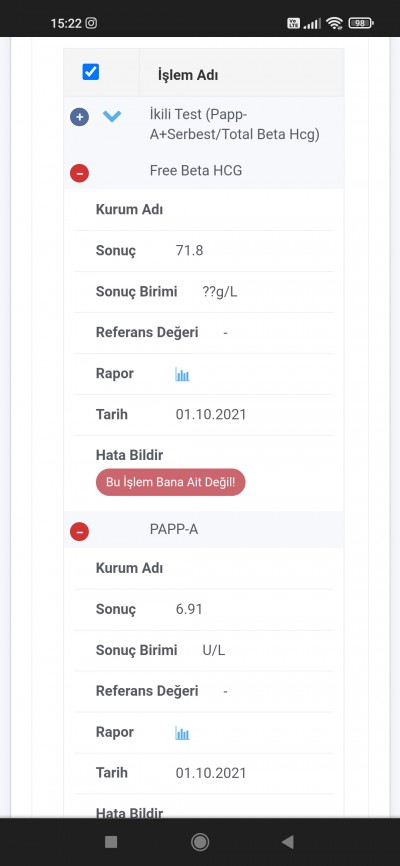Select the İşlem Adı column header
This screenshot has width=400, height=866.
[x=188, y=75]
